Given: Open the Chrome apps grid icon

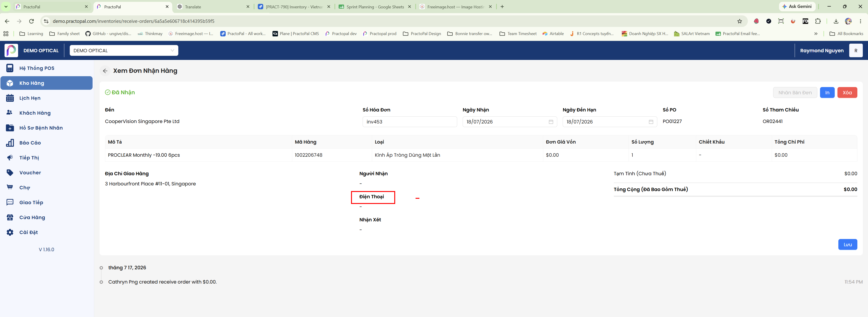Looking at the screenshot, I should pyautogui.click(x=6, y=34).
